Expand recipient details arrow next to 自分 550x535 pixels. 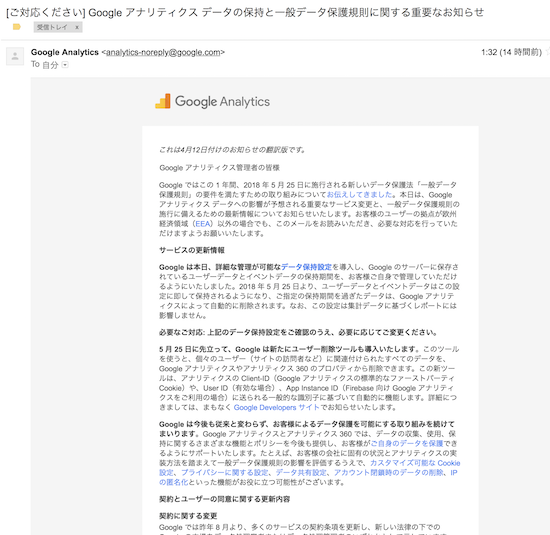(x=65, y=65)
